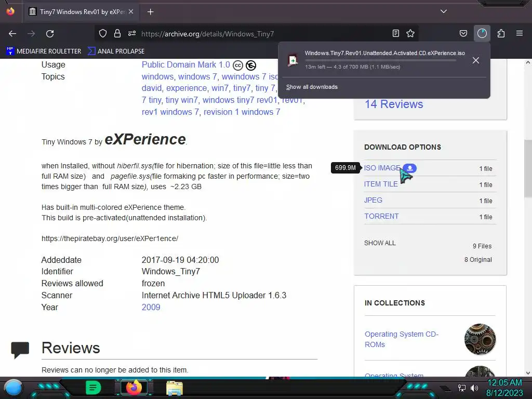The width and height of the screenshot is (532, 399).
Task: Click the '8 Original' count text
Action: tap(478, 260)
